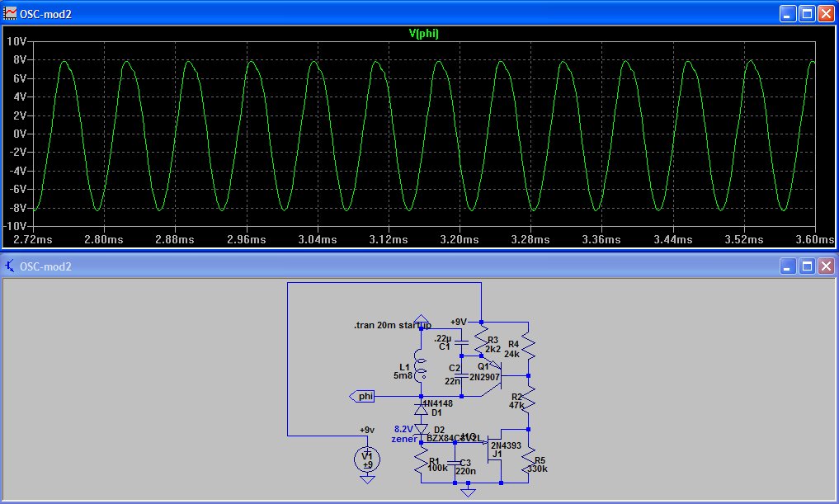The width and height of the screenshot is (839, 504).
Task: Click the 3.60ms time axis label
Action: [814, 240]
